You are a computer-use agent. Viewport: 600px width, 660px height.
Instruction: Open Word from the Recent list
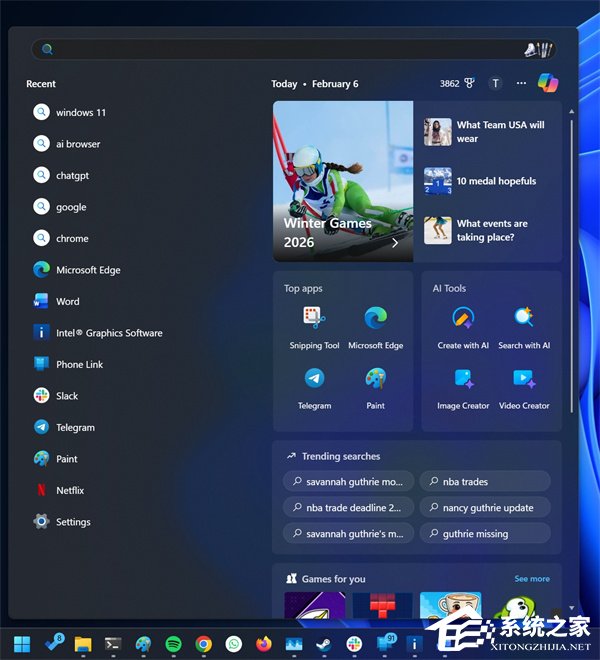pyautogui.click(x=56, y=301)
